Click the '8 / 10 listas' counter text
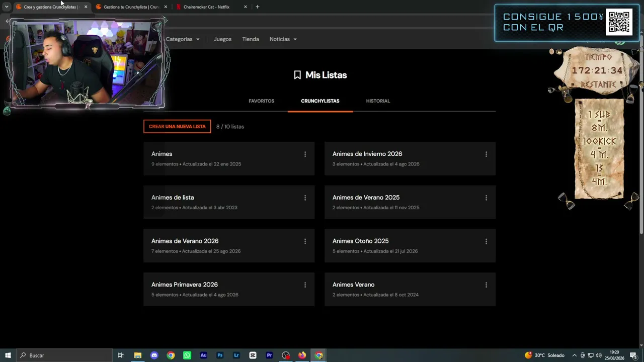644x362 pixels. [230, 127]
